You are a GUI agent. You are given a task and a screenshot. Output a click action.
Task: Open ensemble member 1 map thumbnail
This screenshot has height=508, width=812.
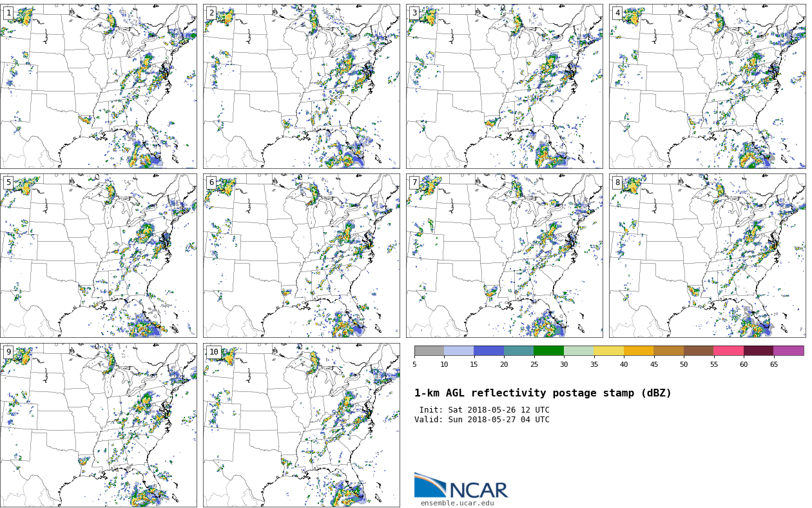98,86
